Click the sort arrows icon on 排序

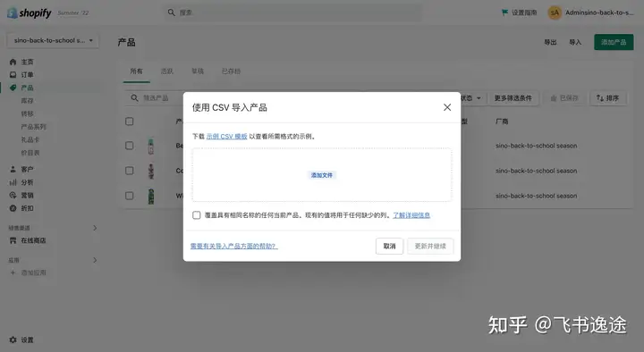point(599,98)
